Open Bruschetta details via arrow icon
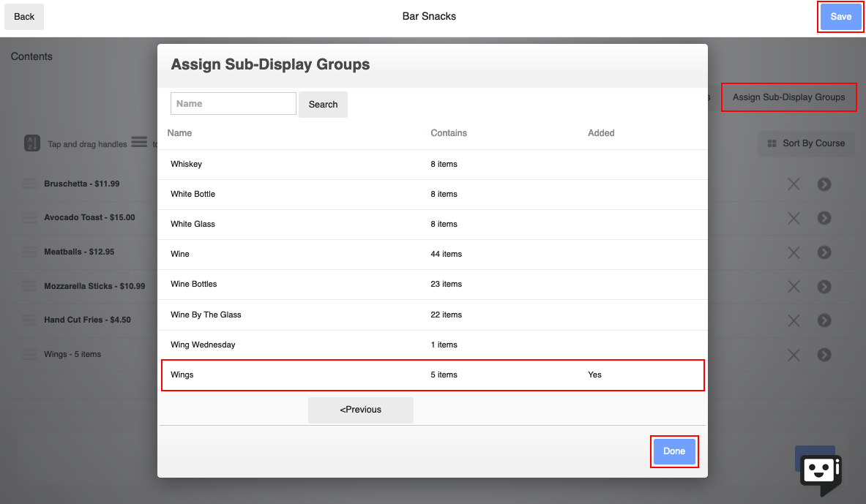 point(824,184)
